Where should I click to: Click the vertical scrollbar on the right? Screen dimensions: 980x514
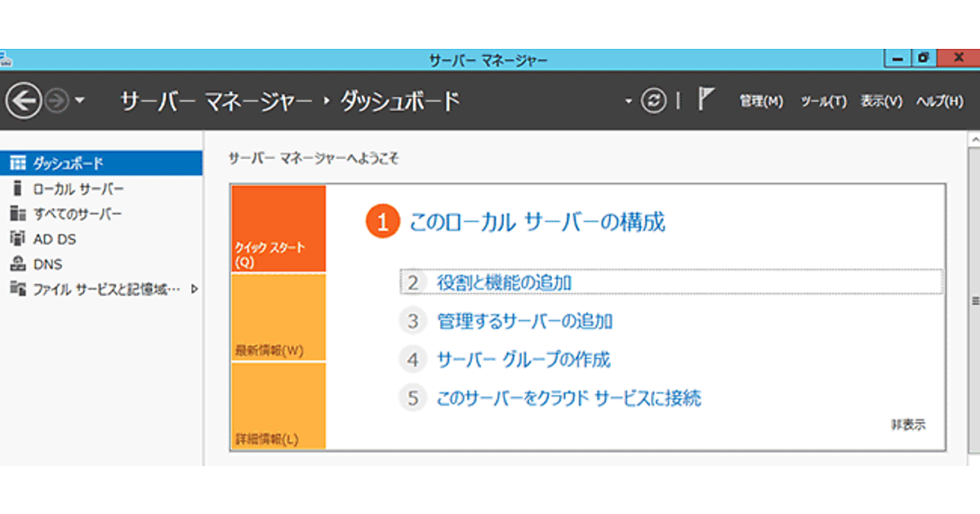[973, 300]
